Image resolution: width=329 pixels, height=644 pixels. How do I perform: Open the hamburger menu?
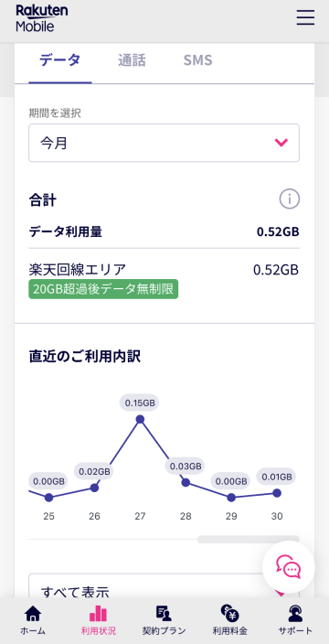(305, 17)
